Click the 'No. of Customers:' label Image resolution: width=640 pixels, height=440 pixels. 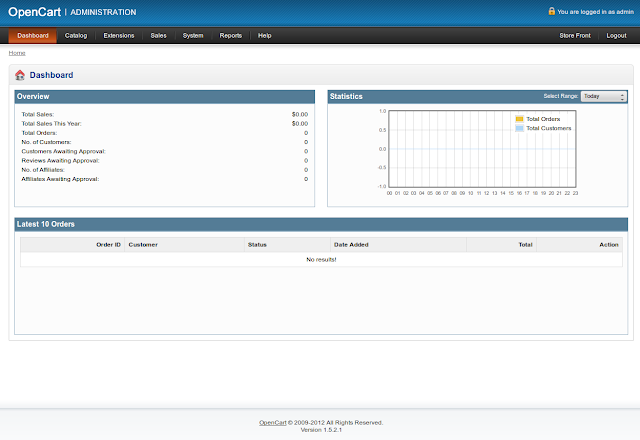[46, 142]
